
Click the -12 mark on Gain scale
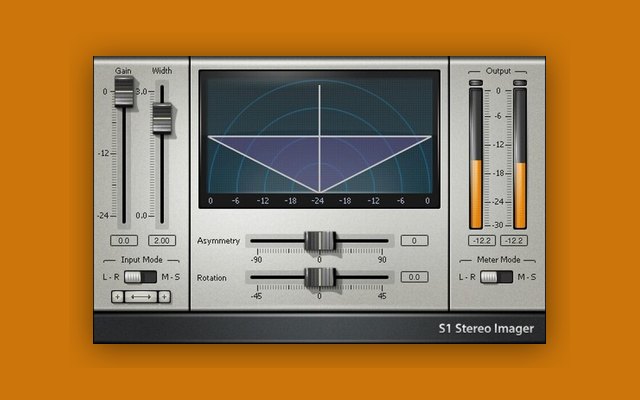click(x=104, y=153)
